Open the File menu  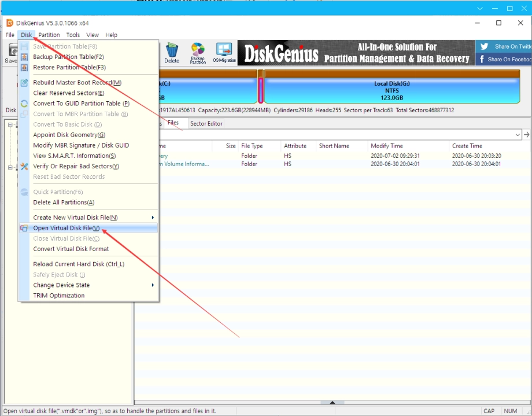tap(10, 35)
